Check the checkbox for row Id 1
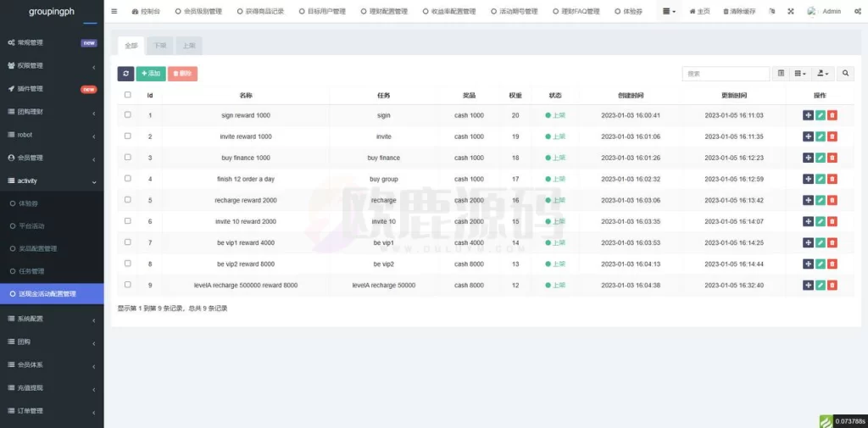 [128, 114]
